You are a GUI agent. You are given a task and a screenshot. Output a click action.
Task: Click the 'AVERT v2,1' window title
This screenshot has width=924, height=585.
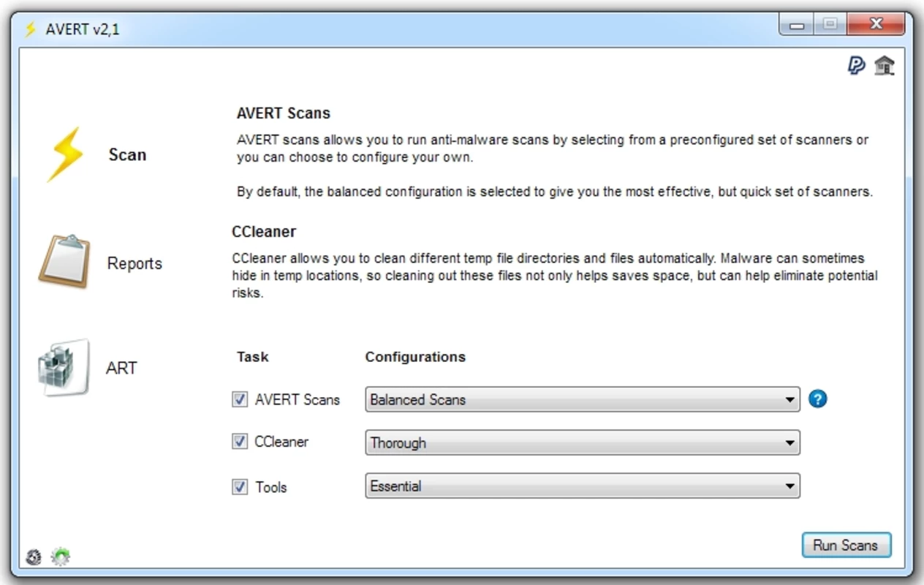coord(83,30)
